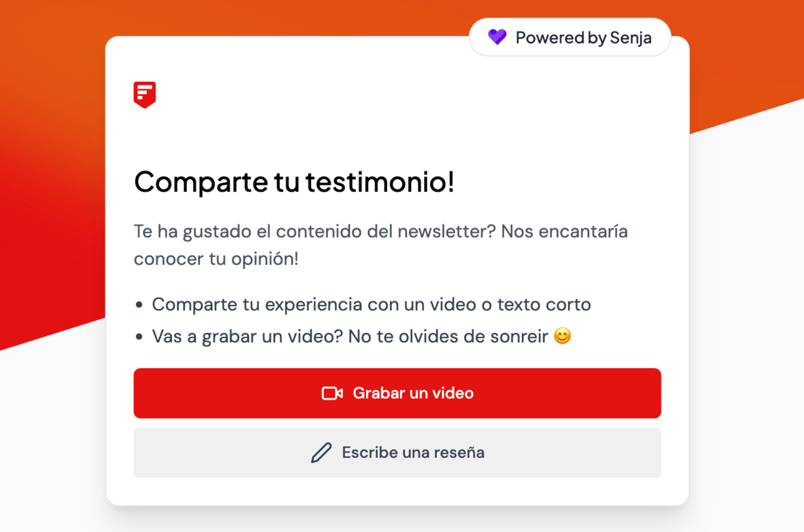The image size is (804, 532).
Task: Click the 'Vas a grabar un video' bullet
Action: 362,337
